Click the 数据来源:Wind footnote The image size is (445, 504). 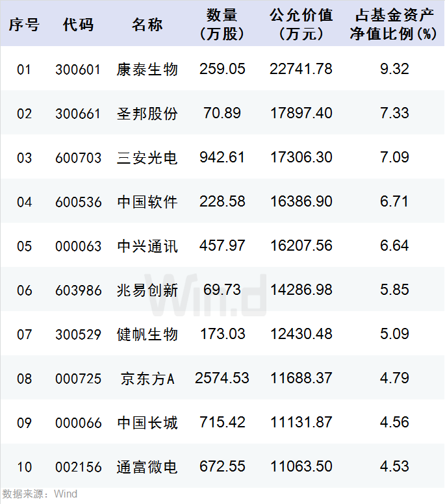(x=40, y=494)
